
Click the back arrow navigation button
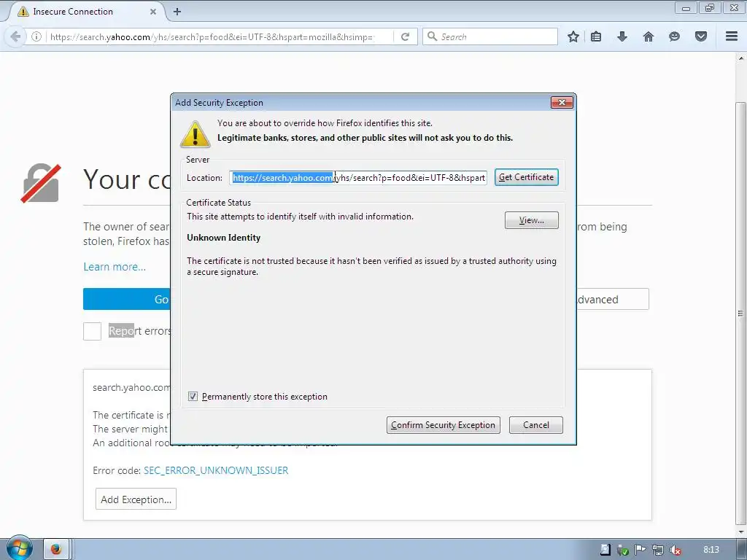coord(16,36)
